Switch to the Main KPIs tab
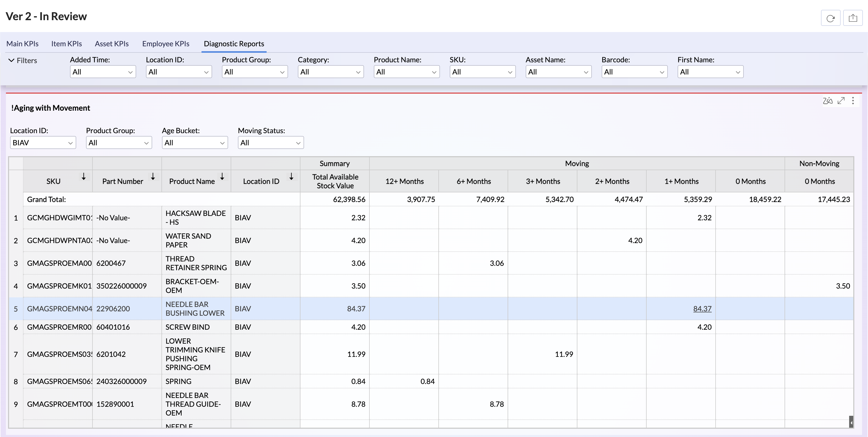This screenshot has width=868, height=437. (x=22, y=44)
